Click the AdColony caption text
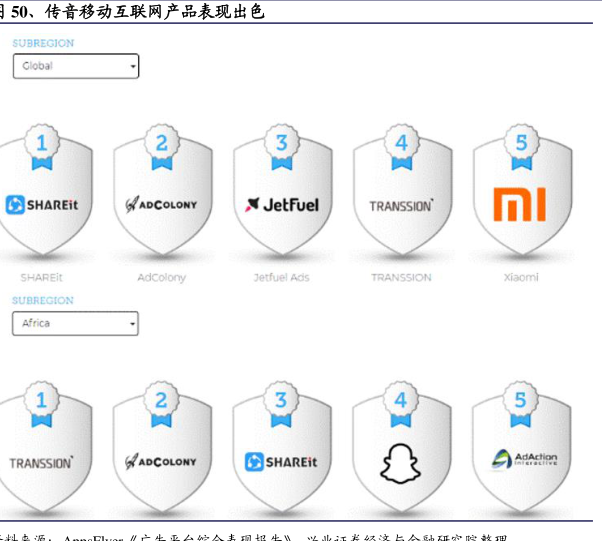The width and height of the screenshot is (602, 541). (x=161, y=277)
